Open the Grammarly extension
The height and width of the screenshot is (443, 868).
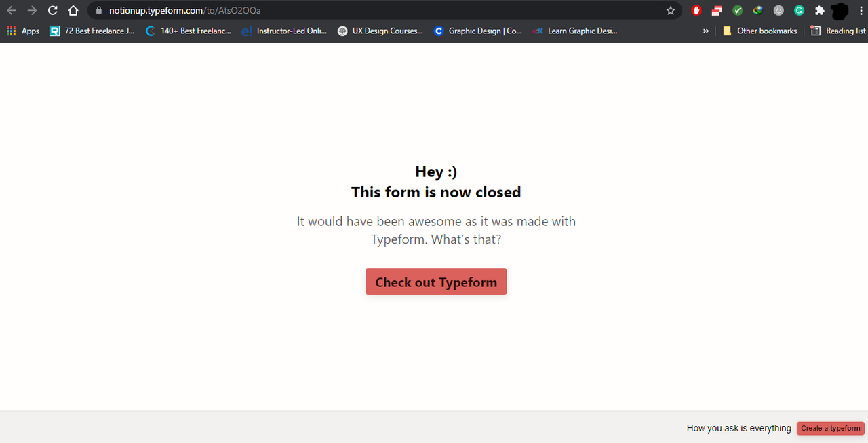point(800,10)
